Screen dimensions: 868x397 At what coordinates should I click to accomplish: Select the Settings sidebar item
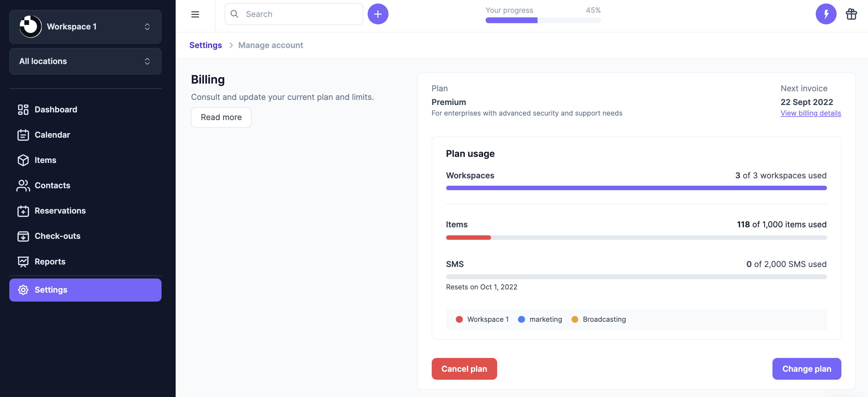(x=85, y=290)
